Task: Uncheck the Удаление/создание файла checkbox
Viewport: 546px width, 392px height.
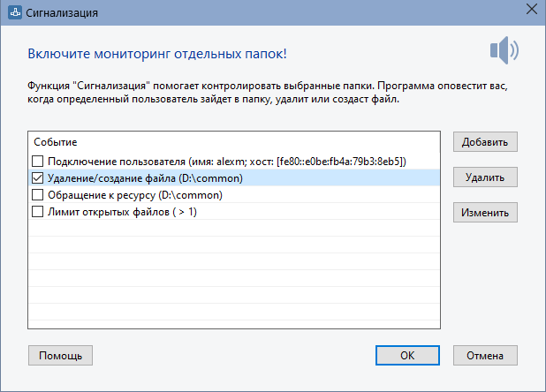Action: pyautogui.click(x=38, y=178)
